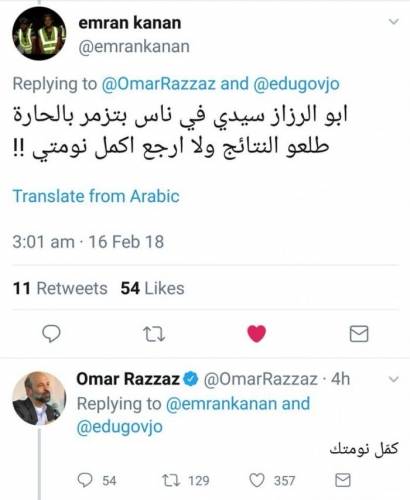Share emran kanan's tweet via envelope icon
The image size is (410, 500).
(359, 334)
